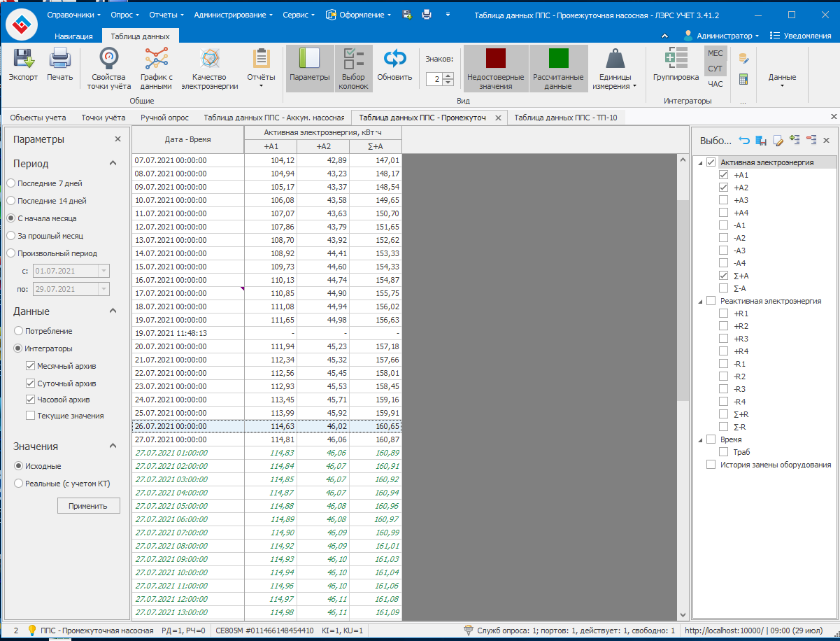Toggle the Параметры panel button
Image resolution: width=840 pixels, height=641 pixels.
[309, 69]
